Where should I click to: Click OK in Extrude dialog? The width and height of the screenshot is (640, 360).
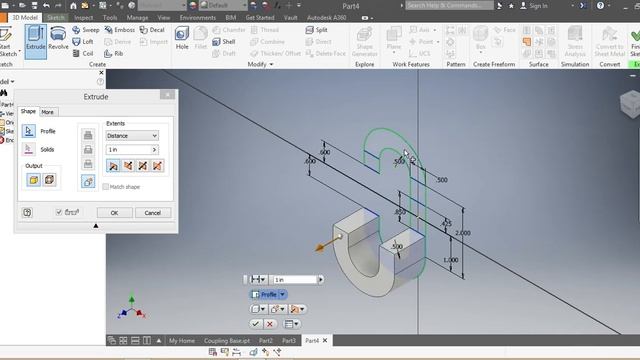pos(114,213)
